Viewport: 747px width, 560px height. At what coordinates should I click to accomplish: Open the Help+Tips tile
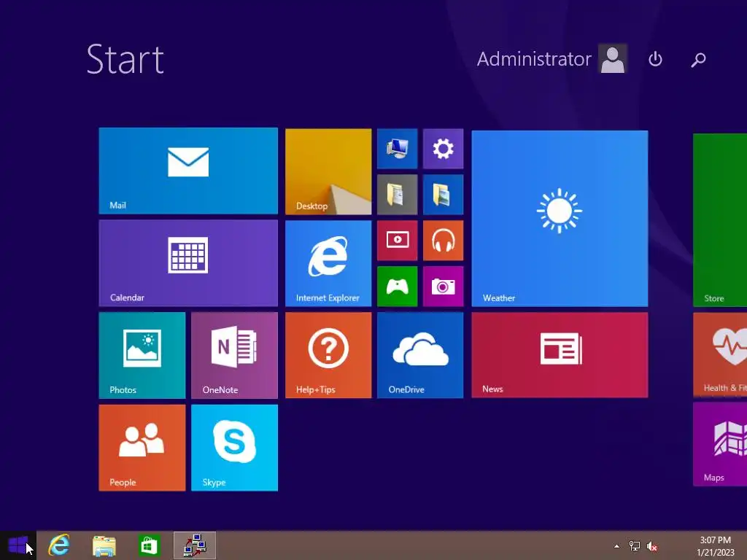point(328,355)
